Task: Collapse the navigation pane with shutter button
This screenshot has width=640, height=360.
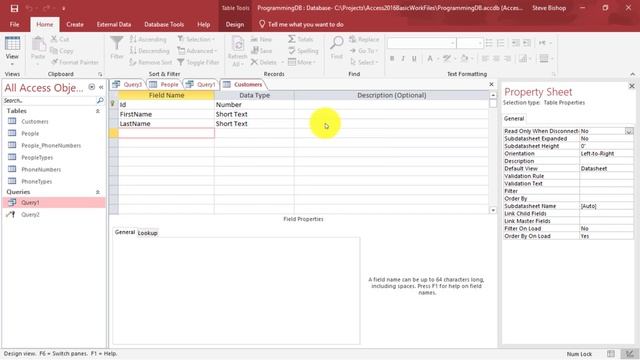Action: point(101,87)
